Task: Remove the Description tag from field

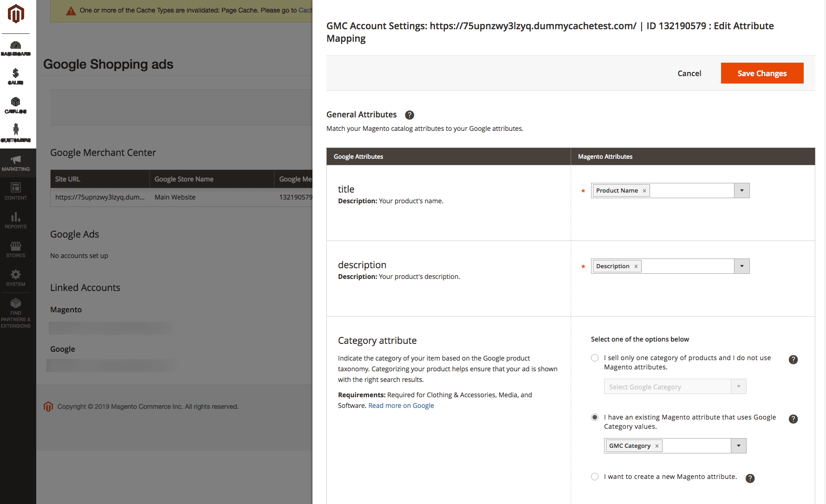Action: (636, 266)
